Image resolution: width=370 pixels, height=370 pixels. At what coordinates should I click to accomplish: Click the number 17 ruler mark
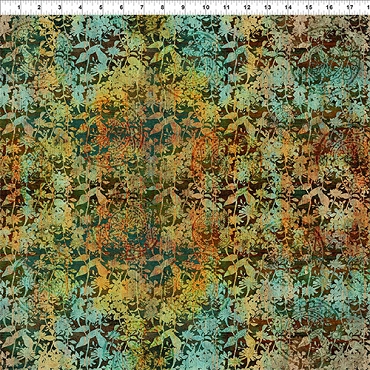[350, 7]
